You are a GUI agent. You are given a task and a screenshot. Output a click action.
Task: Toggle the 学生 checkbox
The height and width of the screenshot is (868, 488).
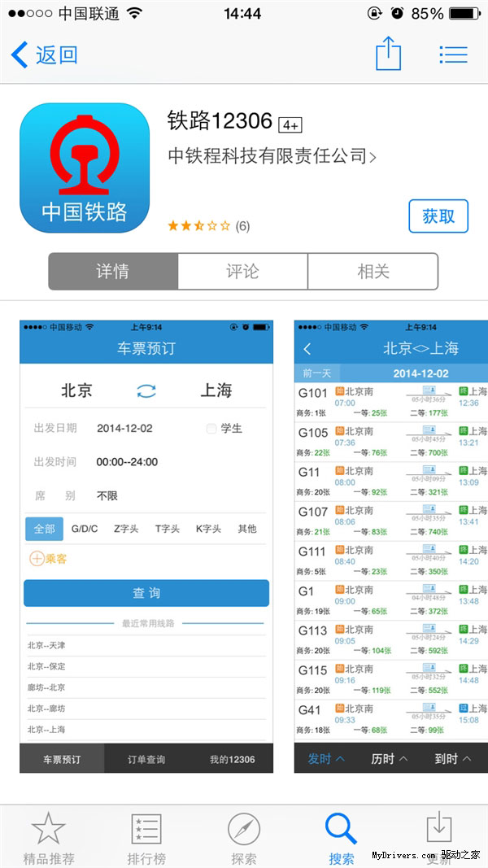(211, 429)
